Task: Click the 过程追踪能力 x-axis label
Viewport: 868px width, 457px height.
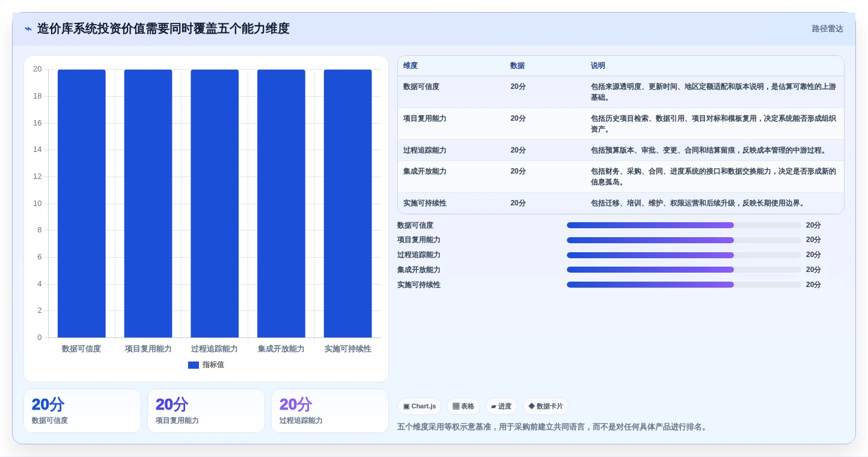Action: coord(215,349)
